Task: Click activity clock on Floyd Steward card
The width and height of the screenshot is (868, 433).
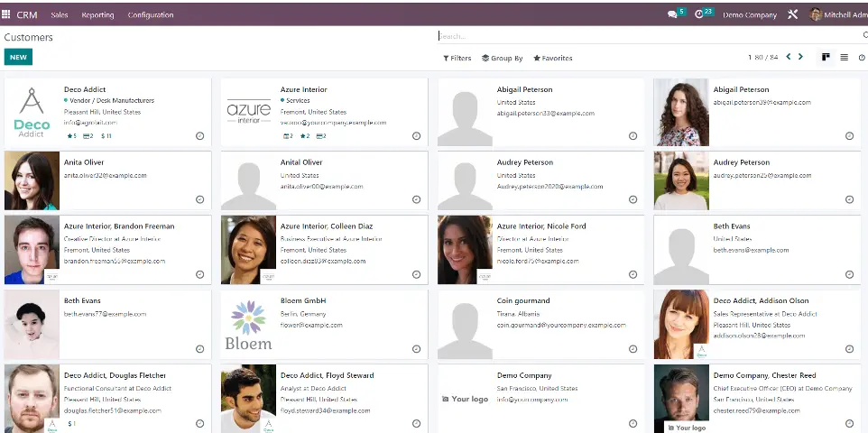Action: coord(416,424)
